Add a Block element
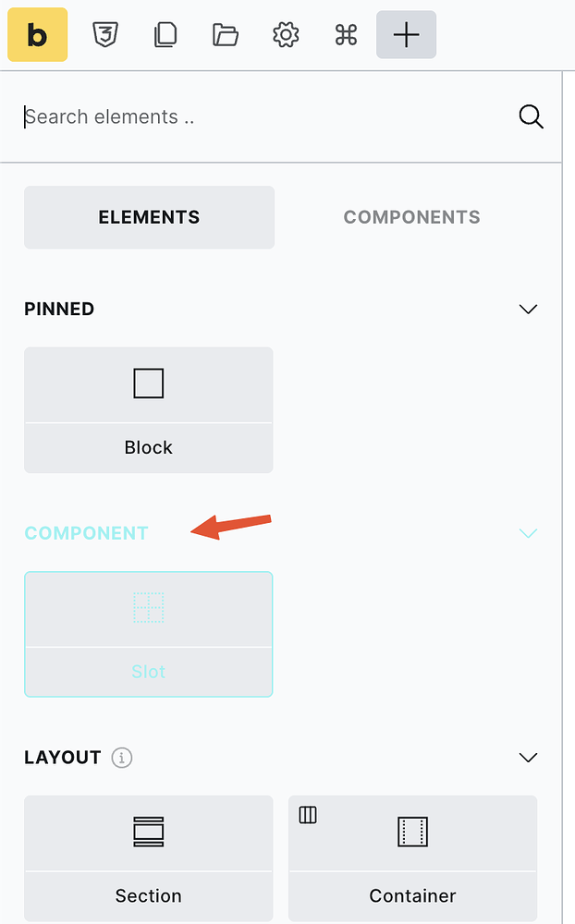 [x=148, y=409]
